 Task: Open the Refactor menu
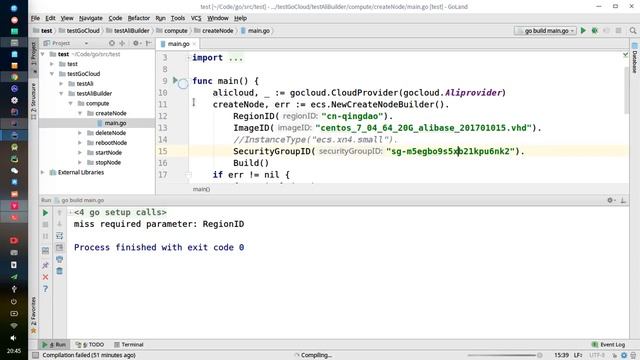pos(139,18)
